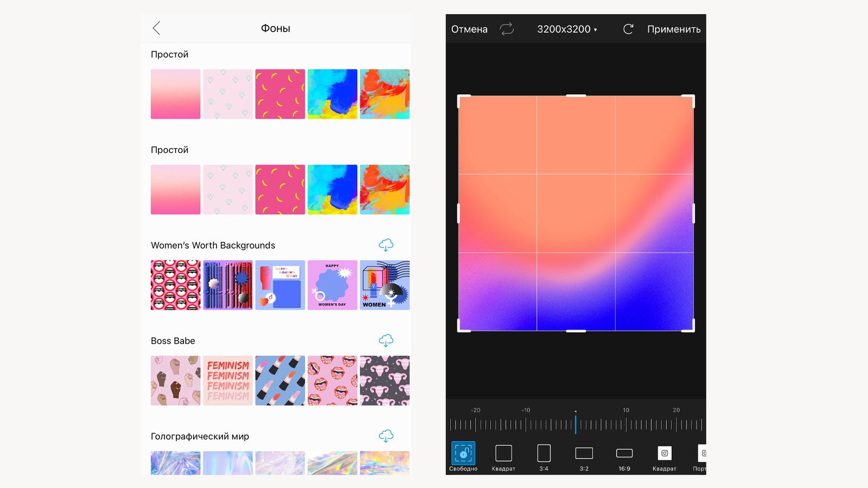Pick banana pattern in second Простой row
Image resolution: width=868 pixels, height=488 pixels.
[280, 189]
